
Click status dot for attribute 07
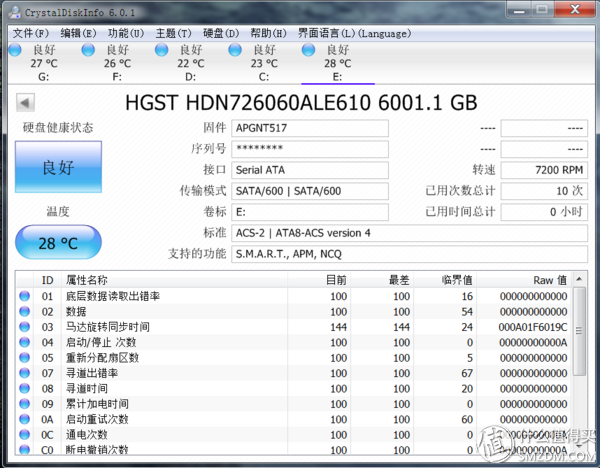click(24, 373)
